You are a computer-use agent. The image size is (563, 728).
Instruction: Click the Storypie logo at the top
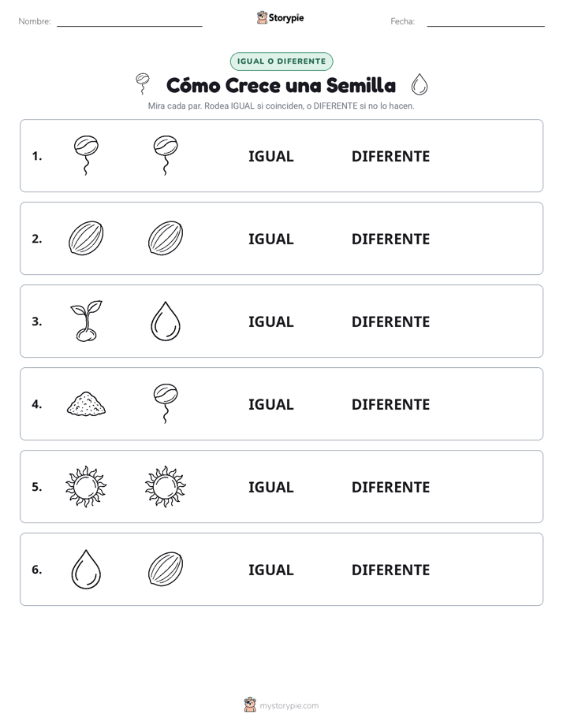[280, 17]
